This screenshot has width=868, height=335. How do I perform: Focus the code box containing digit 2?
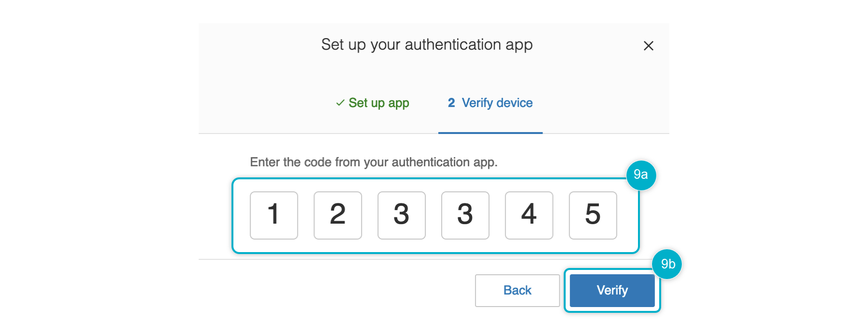(x=338, y=215)
